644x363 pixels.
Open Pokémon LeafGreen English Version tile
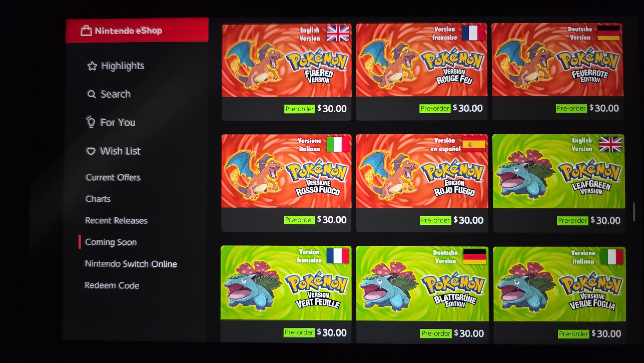point(559,183)
